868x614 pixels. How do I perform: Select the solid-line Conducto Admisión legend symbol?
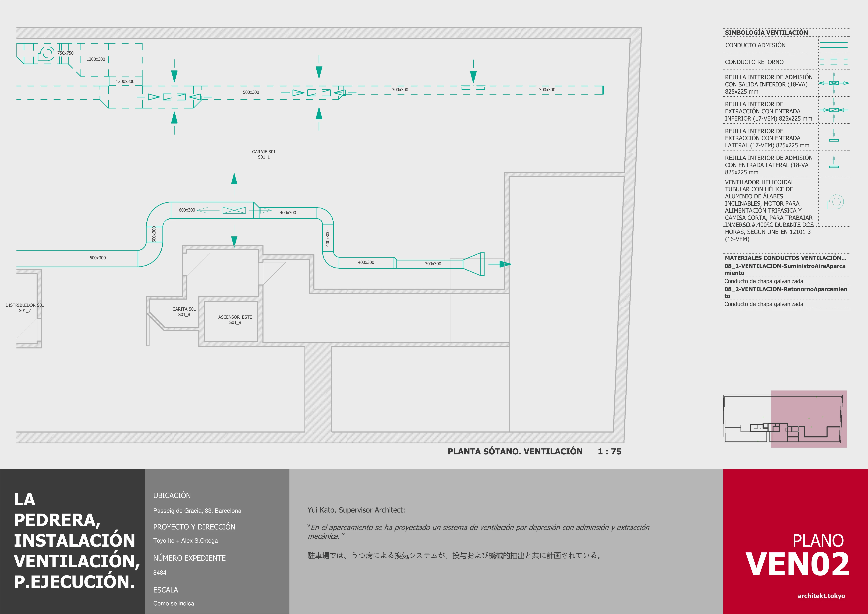point(834,45)
